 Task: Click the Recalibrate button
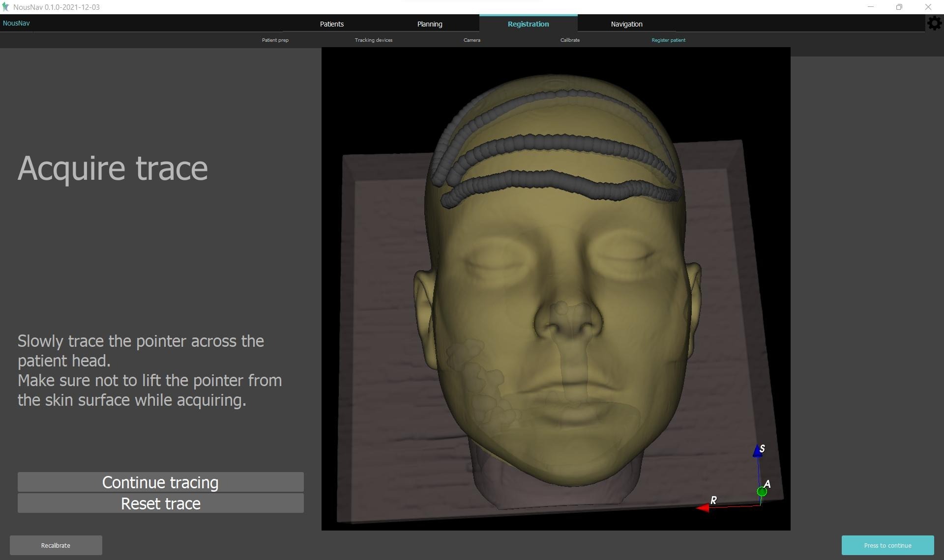tap(56, 545)
